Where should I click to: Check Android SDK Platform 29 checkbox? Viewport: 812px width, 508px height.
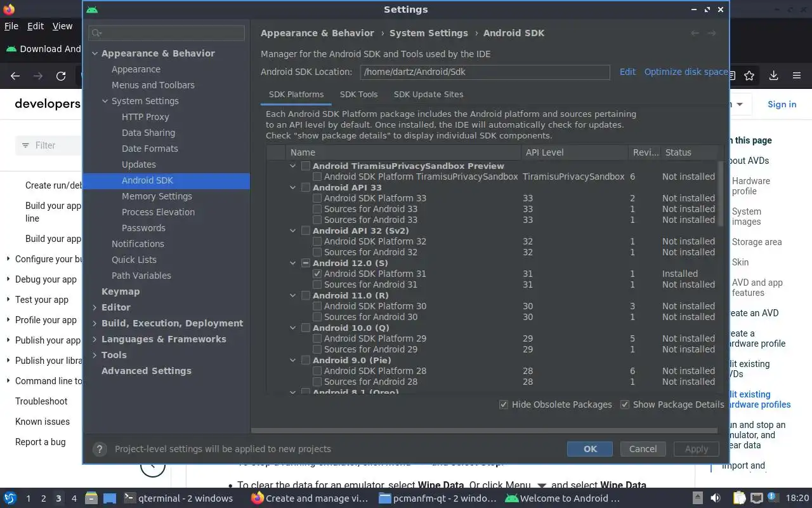tap(317, 338)
